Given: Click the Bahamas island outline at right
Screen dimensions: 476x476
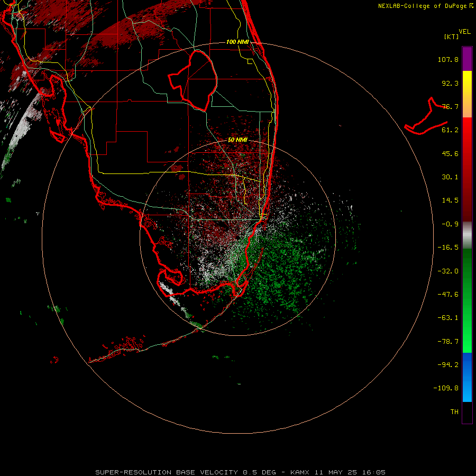Looking at the screenshot, I should coord(426,116).
